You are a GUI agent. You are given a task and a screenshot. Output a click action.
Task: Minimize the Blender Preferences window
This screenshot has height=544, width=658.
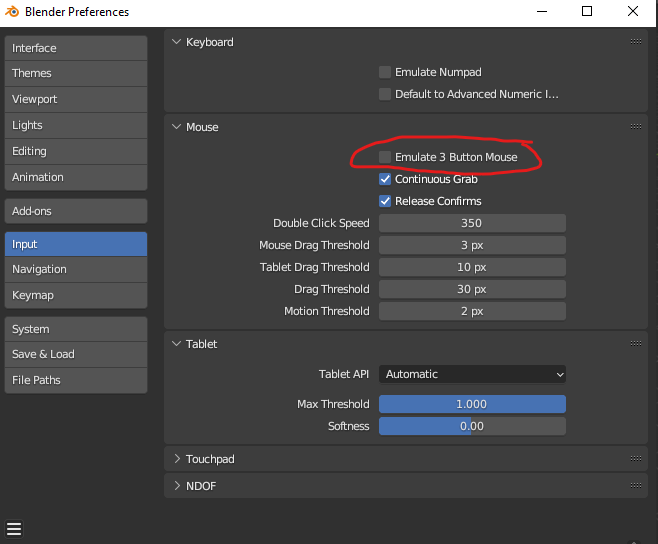coord(542,11)
